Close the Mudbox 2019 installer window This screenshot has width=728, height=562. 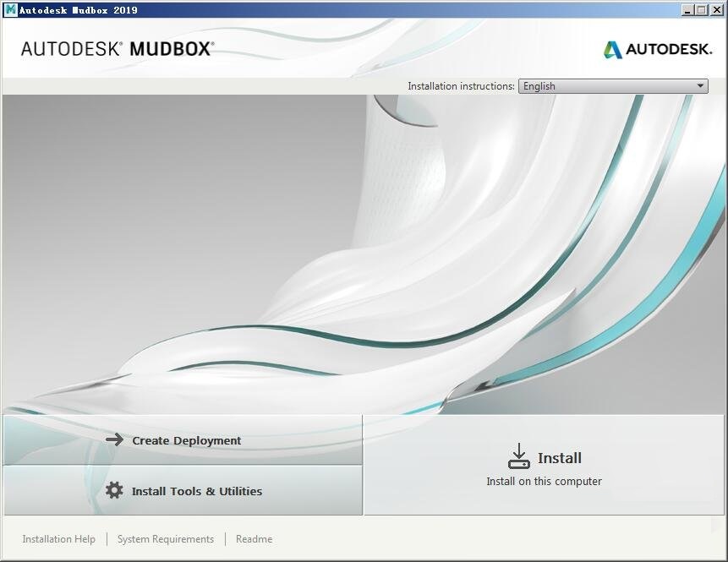click(x=716, y=10)
